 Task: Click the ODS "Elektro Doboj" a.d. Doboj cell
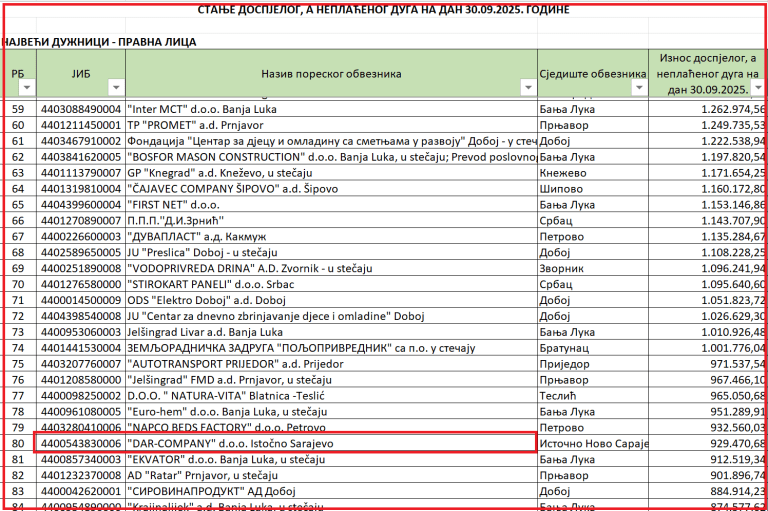pyautogui.click(x=330, y=299)
